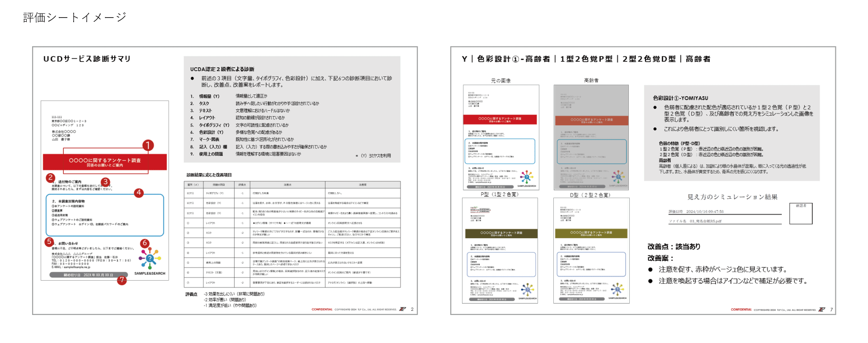Click the grey 締め切り日 deadline bar

pyautogui.click(x=88, y=275)
